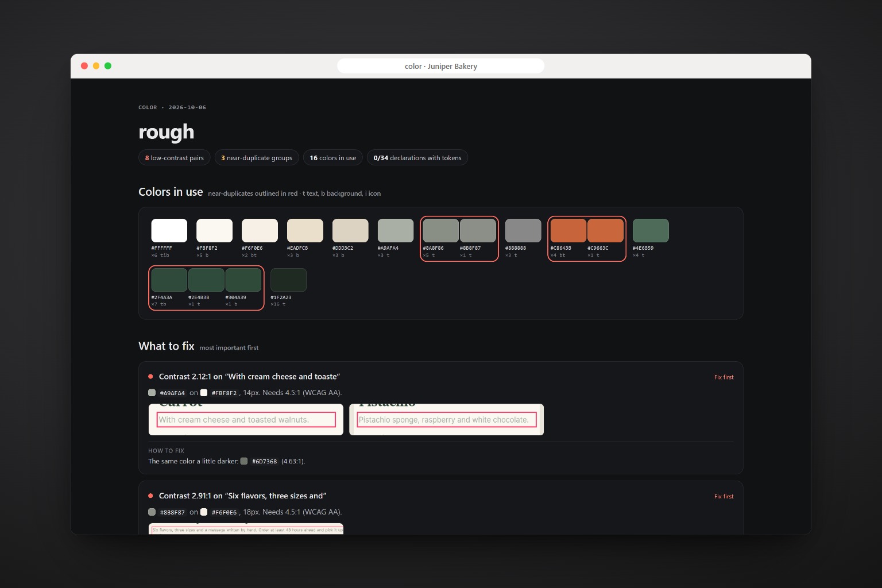Viewport: 882px width, 588px height.
Task: Click the #FBF8F2 code in the Contrast 2.12:1 card
Action: (224, 393)
